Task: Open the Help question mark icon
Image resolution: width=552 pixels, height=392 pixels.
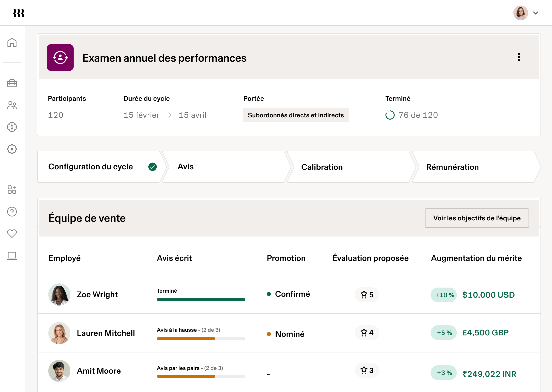Action: click(x=12, y=212)
